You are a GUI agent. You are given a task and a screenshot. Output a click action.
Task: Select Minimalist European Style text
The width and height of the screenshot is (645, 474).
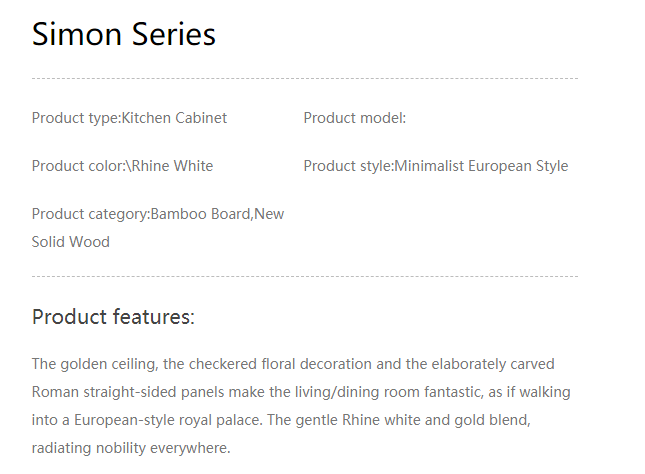tap(481, 166)
